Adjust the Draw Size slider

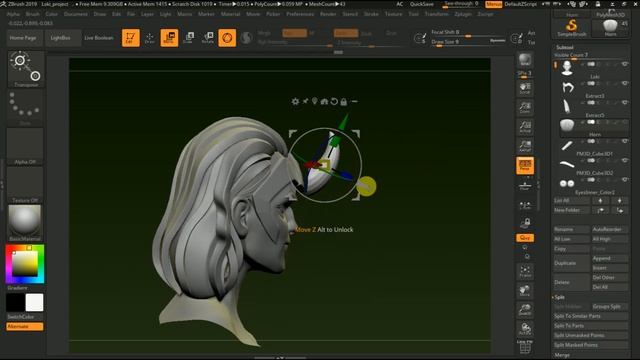click(468, 42)
